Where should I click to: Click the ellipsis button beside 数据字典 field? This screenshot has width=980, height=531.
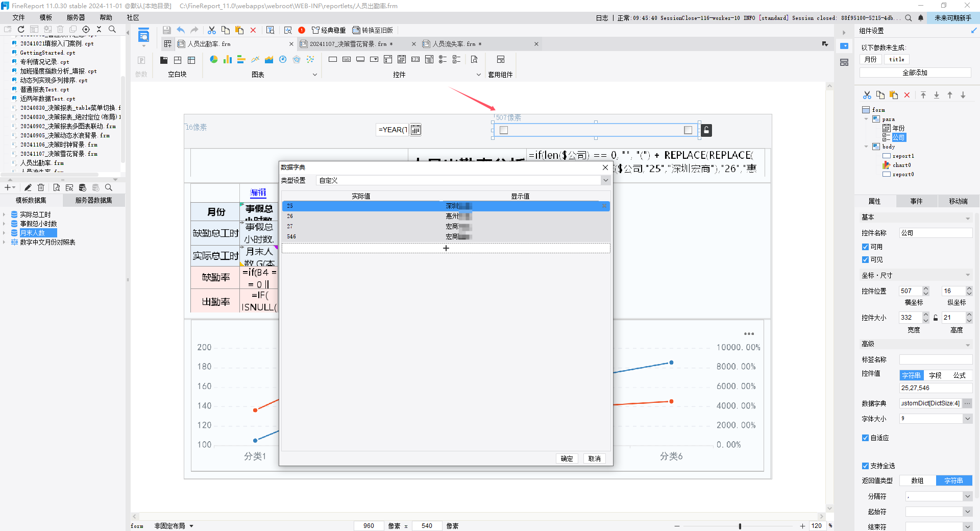(x=967, y=403)
